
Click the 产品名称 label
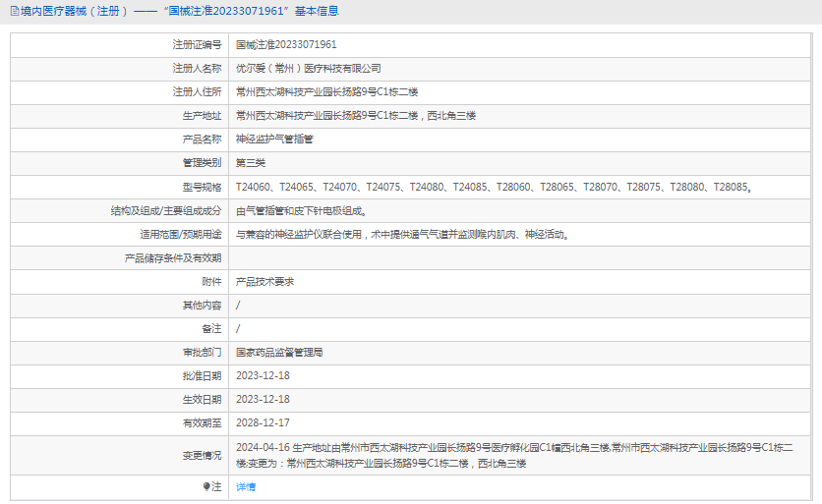pyautogui.click(x=202, y=139)
